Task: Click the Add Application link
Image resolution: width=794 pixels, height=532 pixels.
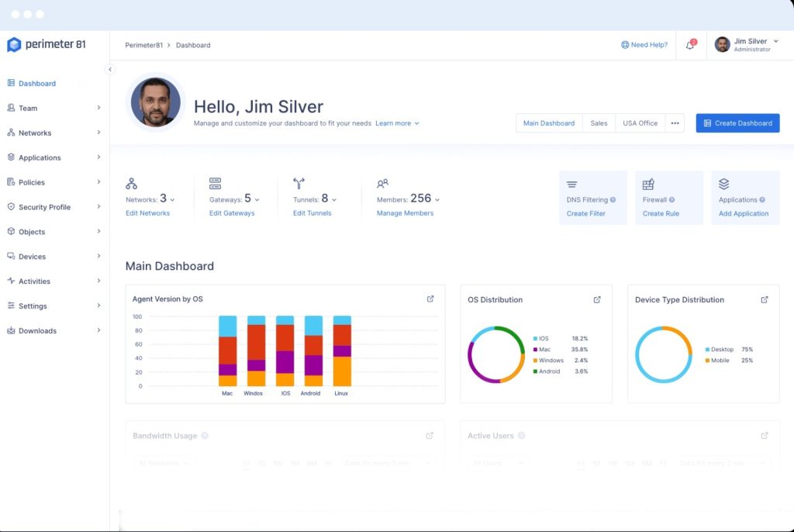Action: click(744, 214)
